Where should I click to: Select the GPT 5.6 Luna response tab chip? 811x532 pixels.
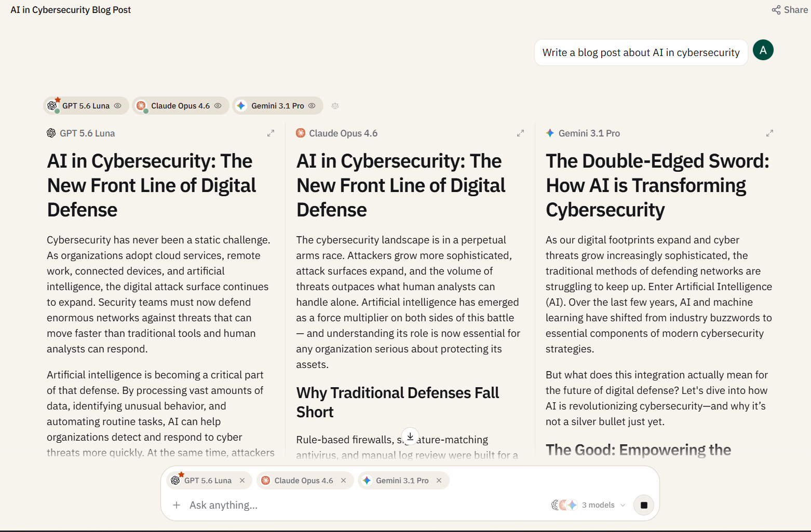pos(85,106)
